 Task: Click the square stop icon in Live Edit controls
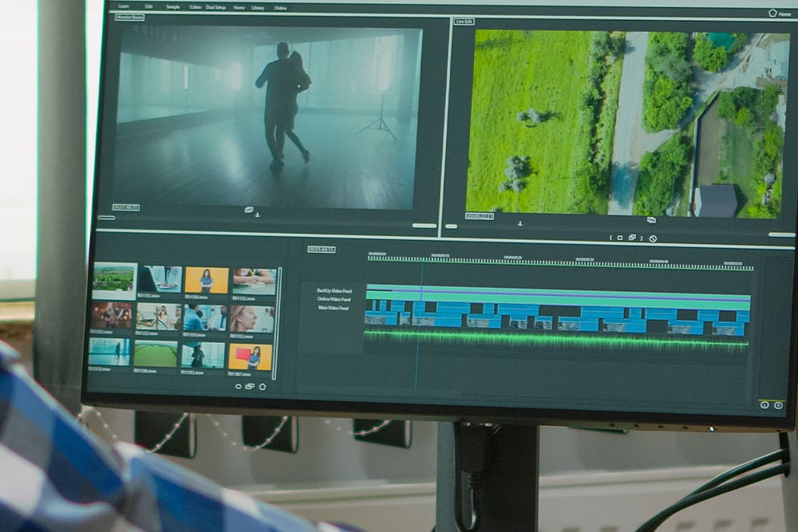click(620, 238)
